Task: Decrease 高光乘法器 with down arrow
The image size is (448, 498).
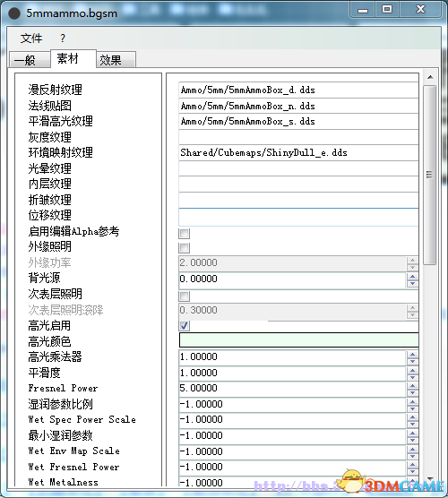Action: coord(412,362)
